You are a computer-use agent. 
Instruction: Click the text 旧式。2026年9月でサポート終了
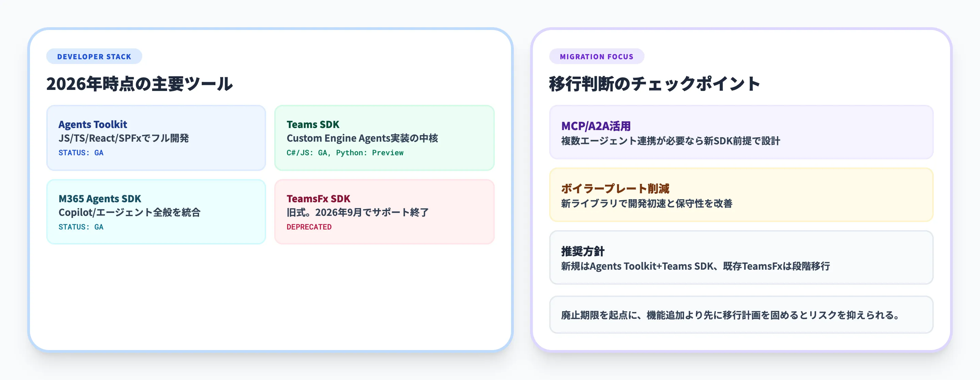coord(357,212)
